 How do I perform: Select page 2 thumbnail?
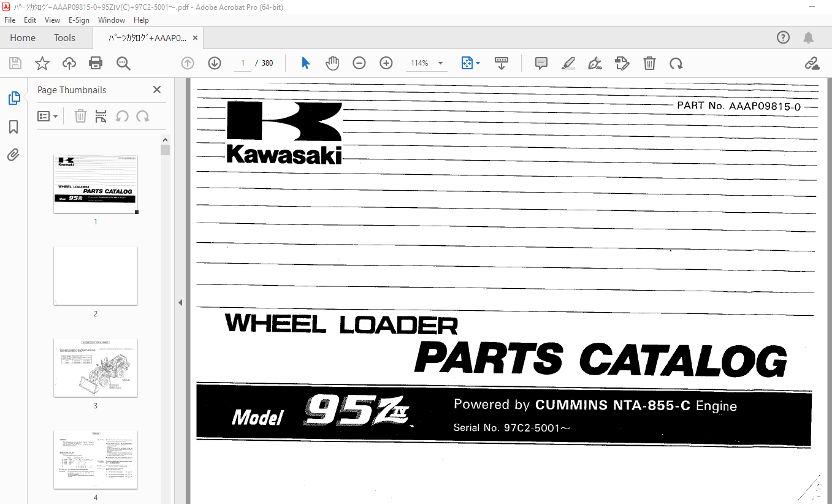pyautogui.click(x=96, y=275)
